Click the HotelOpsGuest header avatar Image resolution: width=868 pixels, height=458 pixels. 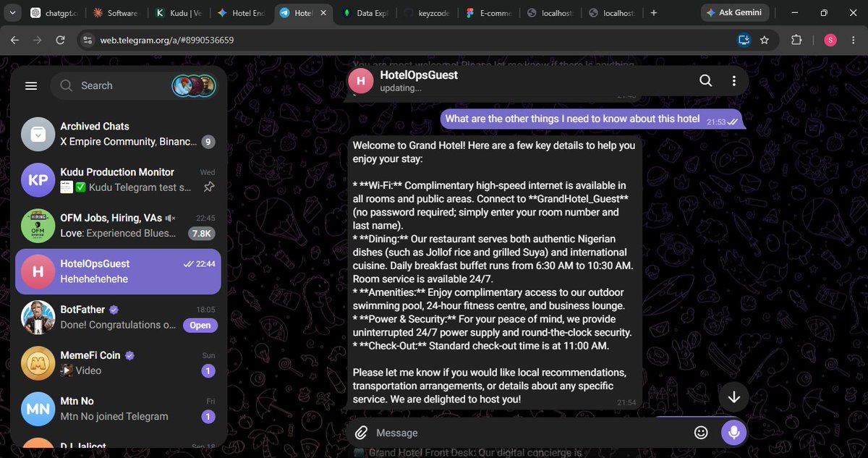361,80
